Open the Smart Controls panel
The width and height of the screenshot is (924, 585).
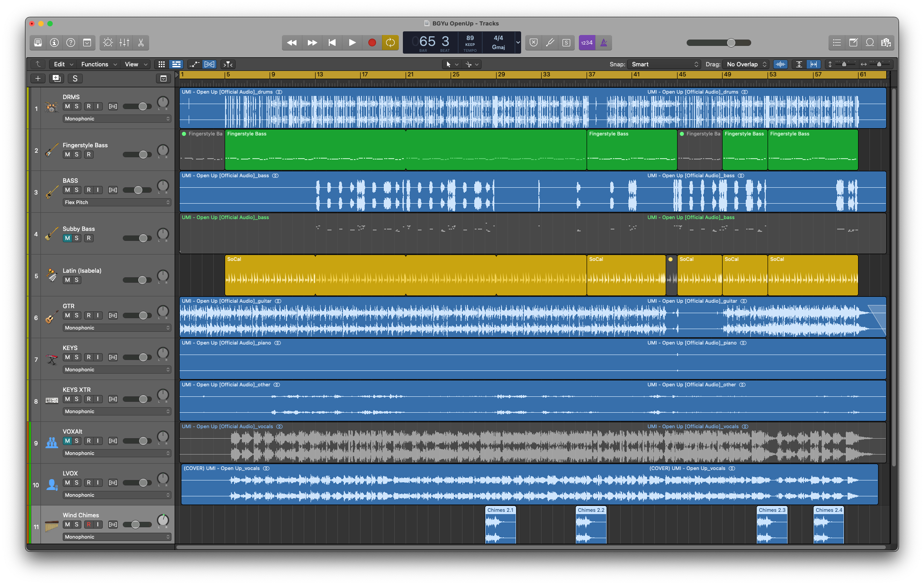click(108, 42)
